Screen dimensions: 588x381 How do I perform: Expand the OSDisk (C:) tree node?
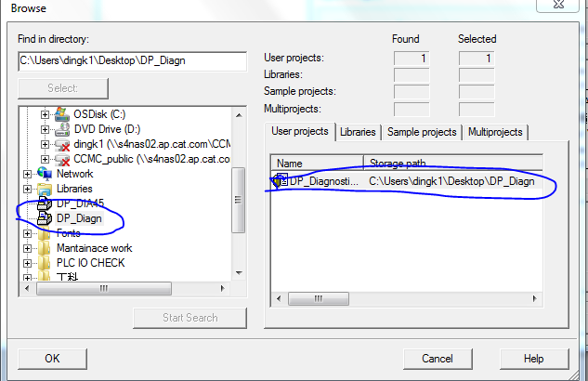45,114
